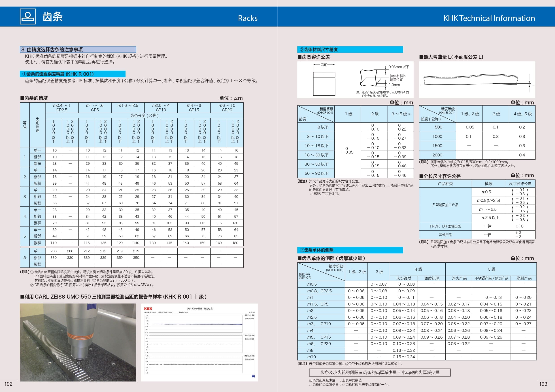Click the 'FRCP、DR 柔性齿条' row
The width and height of the screenshot is (555, 392).
click(445, 226)
